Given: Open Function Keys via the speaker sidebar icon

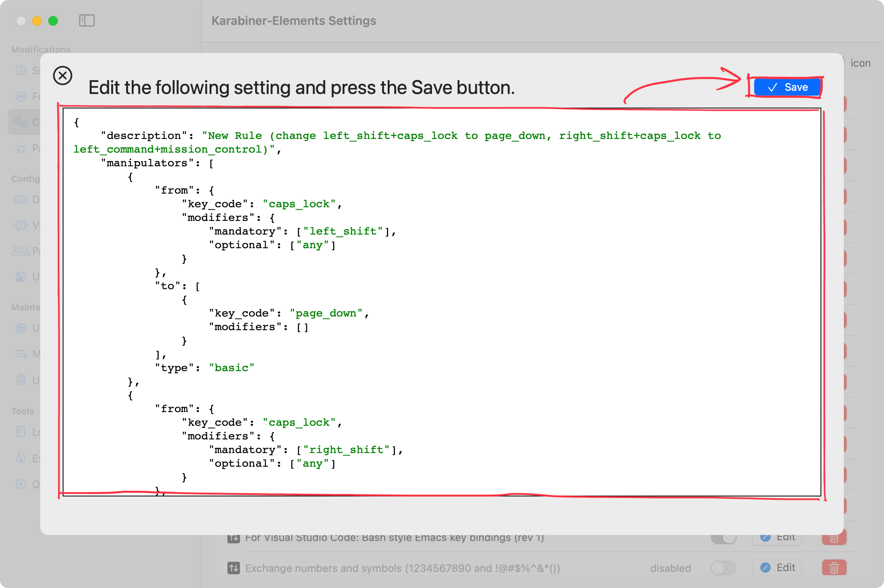Looking at the screenshot, I should [x=21, y=96].
